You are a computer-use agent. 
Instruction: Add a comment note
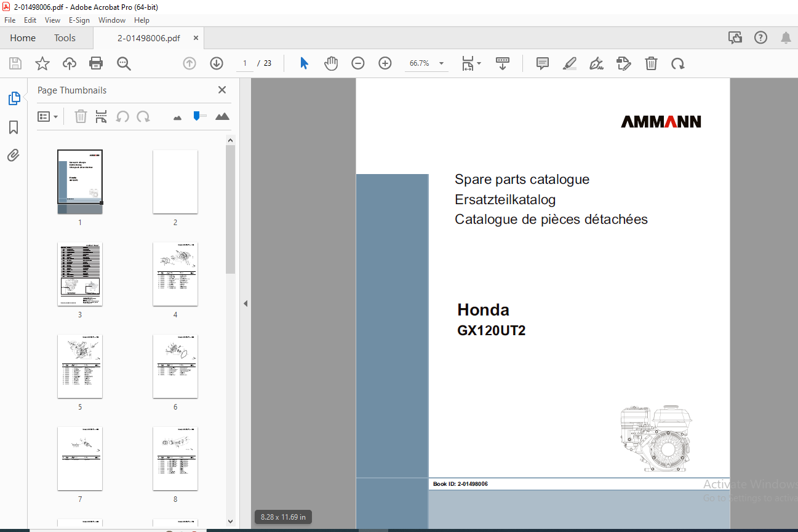[x=543, y=63]
